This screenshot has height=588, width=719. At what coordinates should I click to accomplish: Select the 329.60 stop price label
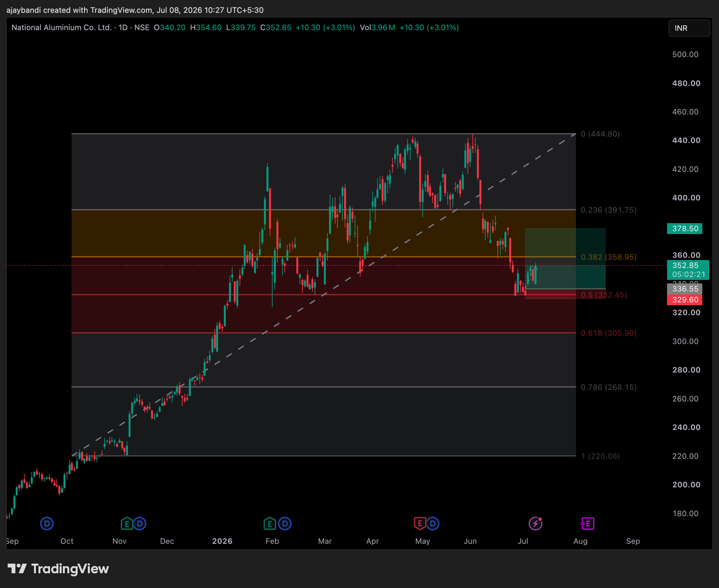(684, 300)
